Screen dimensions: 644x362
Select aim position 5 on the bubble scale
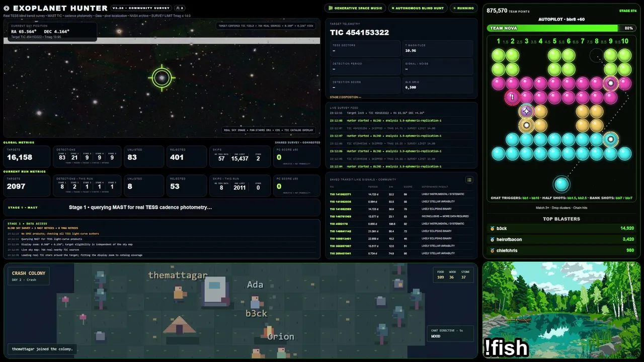tap(554, 41)
